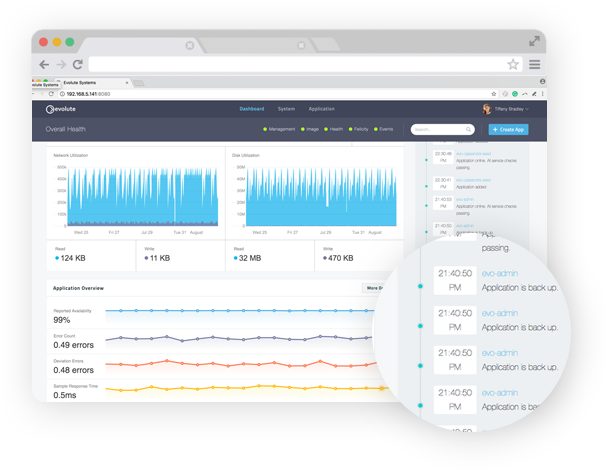608x470 pixels.
Task: Click the Application Overview heading
Action: tap(78, 288)
